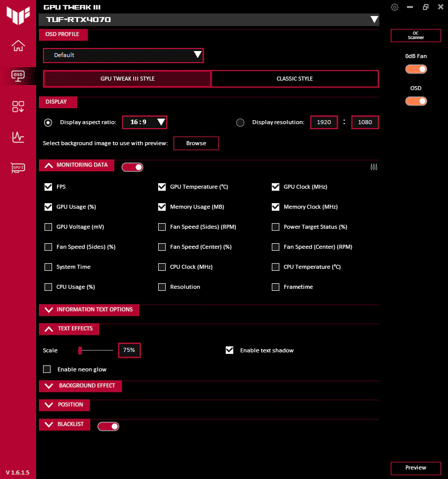Open the monitoring graph sidebar icon

tap(18, 137)
